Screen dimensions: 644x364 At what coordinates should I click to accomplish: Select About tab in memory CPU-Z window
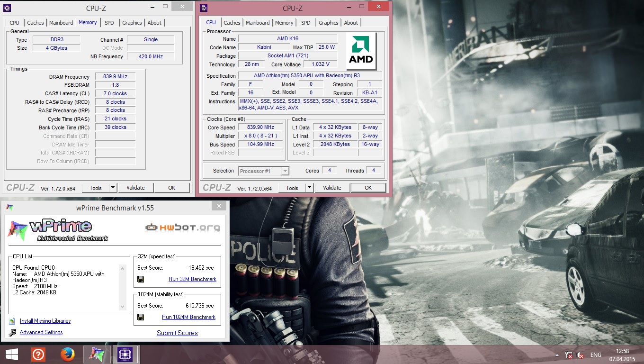pos(154,23)
